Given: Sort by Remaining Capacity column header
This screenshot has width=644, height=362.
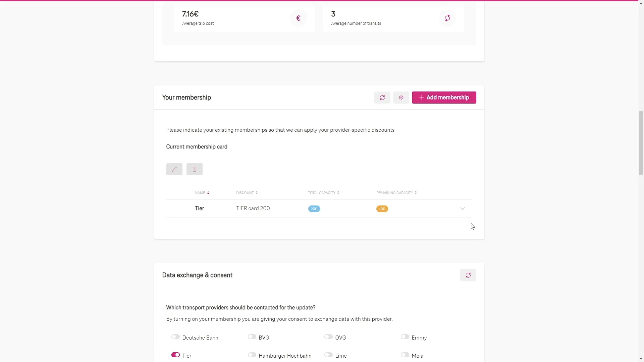Looking at the screenshot, I should [x=396, y=193].
